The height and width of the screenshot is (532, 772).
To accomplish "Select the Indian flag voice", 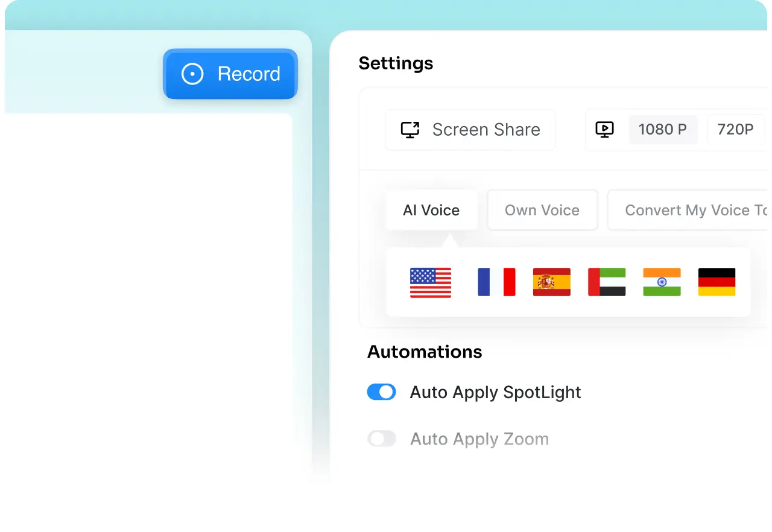I will tap(662, 282).
